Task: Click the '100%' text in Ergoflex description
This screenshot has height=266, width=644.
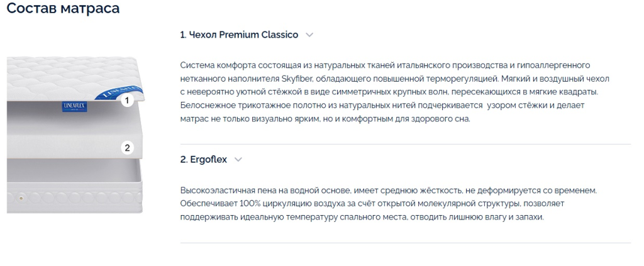Action: (238, 204)
